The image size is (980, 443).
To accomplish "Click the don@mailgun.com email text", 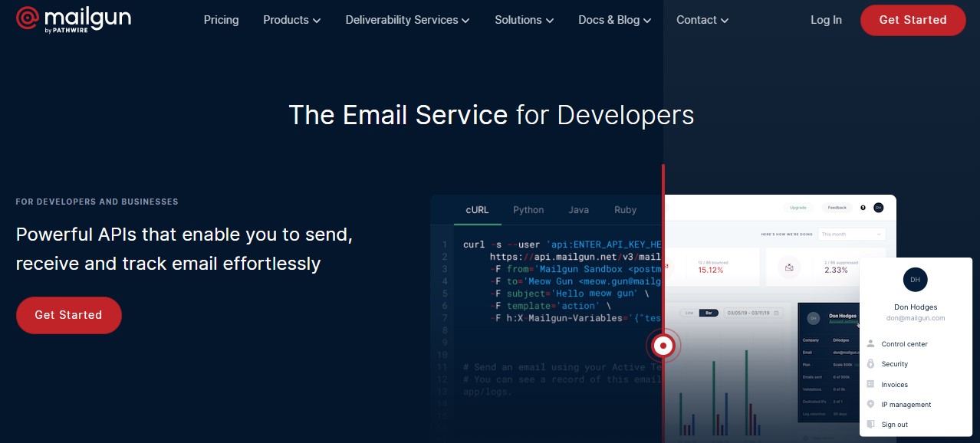I will pyautogui.click(x=916, y=318).
